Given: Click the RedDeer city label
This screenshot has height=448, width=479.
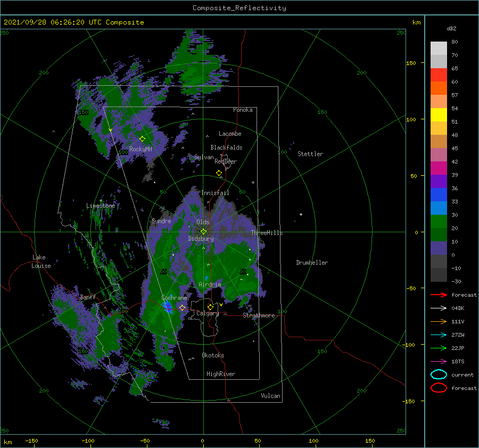Looking at the screenshot, I should coord(226,161).
